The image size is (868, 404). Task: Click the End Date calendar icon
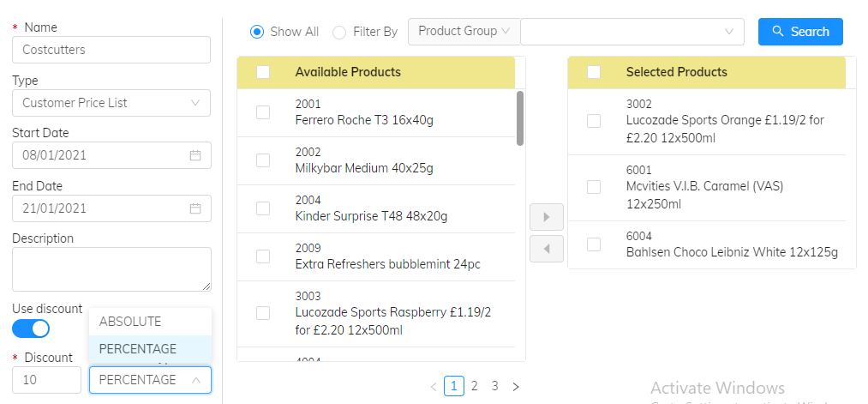coord(195,208)
